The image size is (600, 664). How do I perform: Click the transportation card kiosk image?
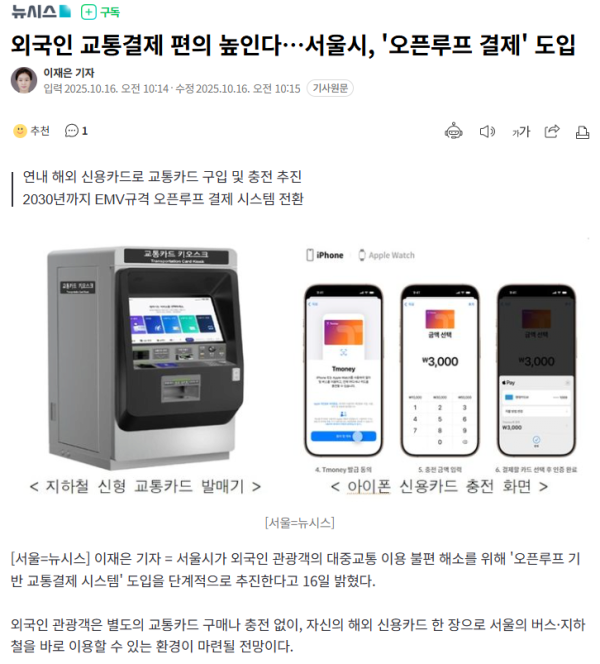click(145, 358)
